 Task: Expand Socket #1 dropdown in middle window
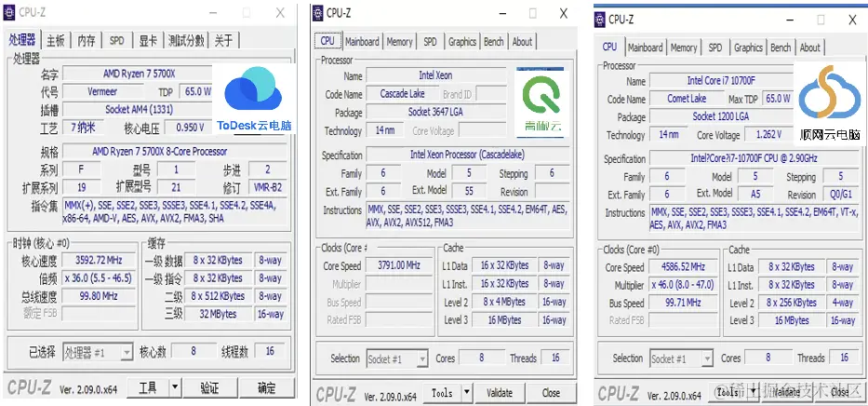tap(422, 359)
